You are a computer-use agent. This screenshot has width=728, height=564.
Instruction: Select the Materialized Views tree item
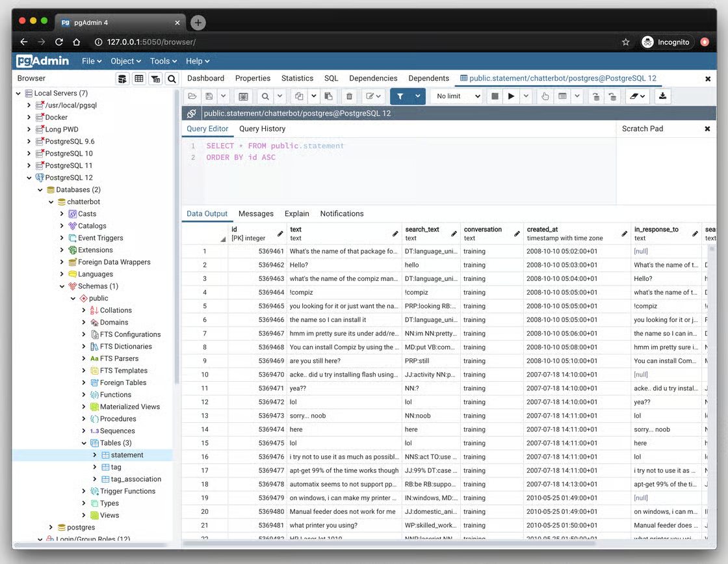pos(130,407)
